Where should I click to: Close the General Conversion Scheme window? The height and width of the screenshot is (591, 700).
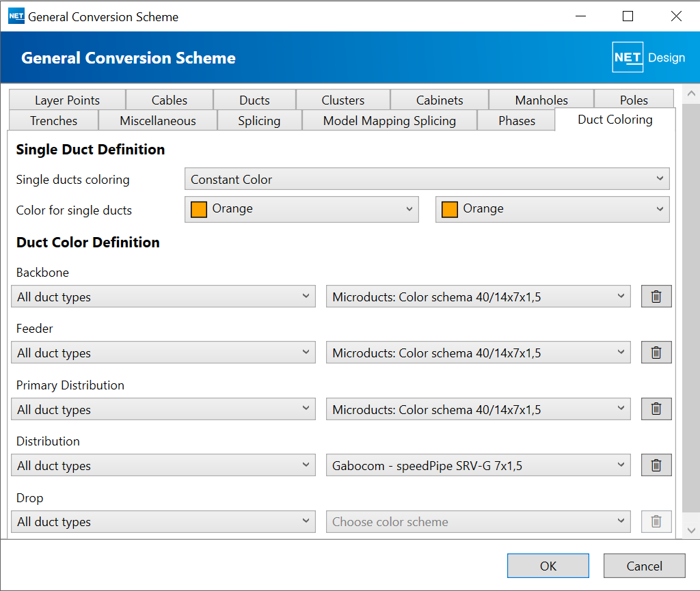pos(676,16)
